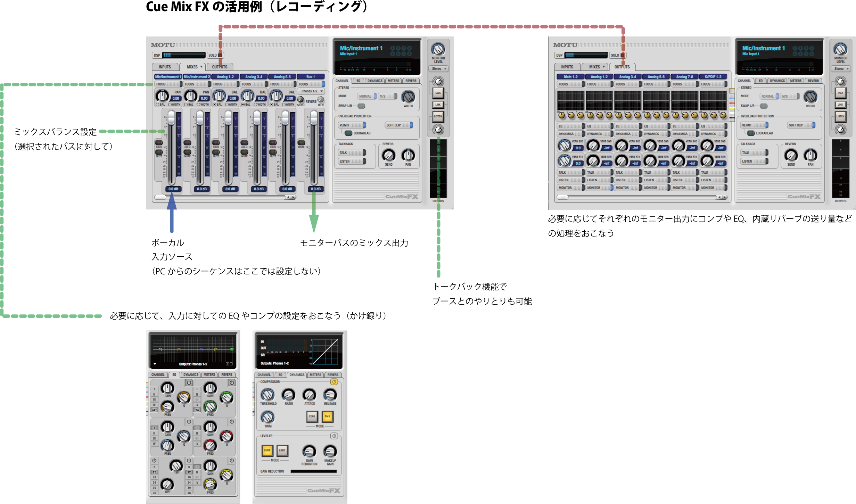856x504 pixels.
Task: Open the Stereo dropdown in right mixer monitor section
Action: (841, 69)
